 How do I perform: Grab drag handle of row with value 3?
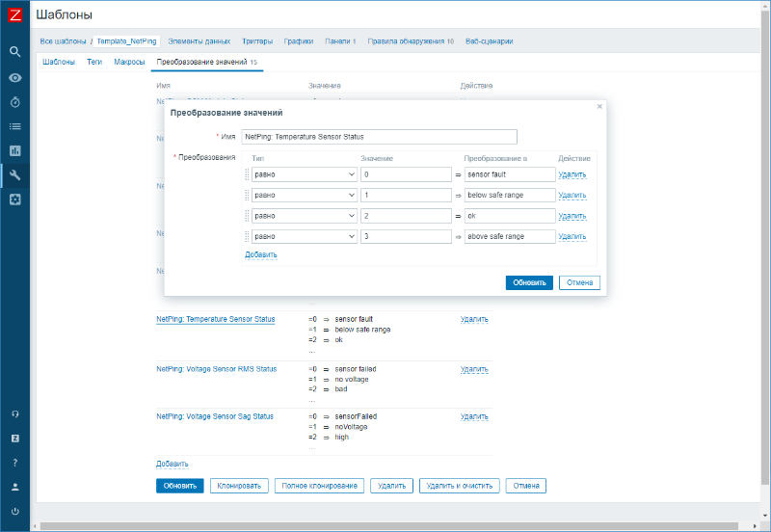pos(247,236)
